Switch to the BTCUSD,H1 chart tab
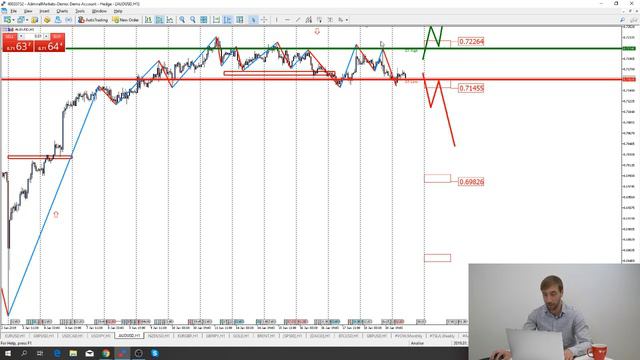This screenshot has width=640, height=360. click(348, 336)
